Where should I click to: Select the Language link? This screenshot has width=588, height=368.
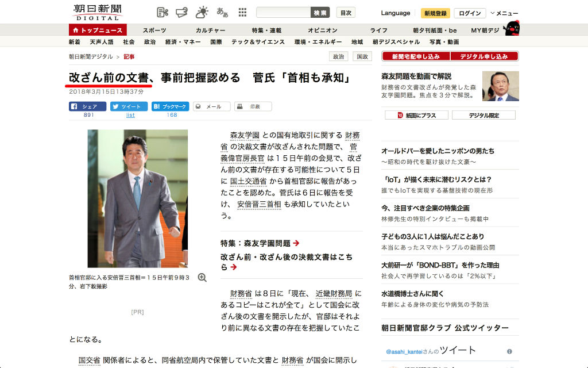click(396, 13)
